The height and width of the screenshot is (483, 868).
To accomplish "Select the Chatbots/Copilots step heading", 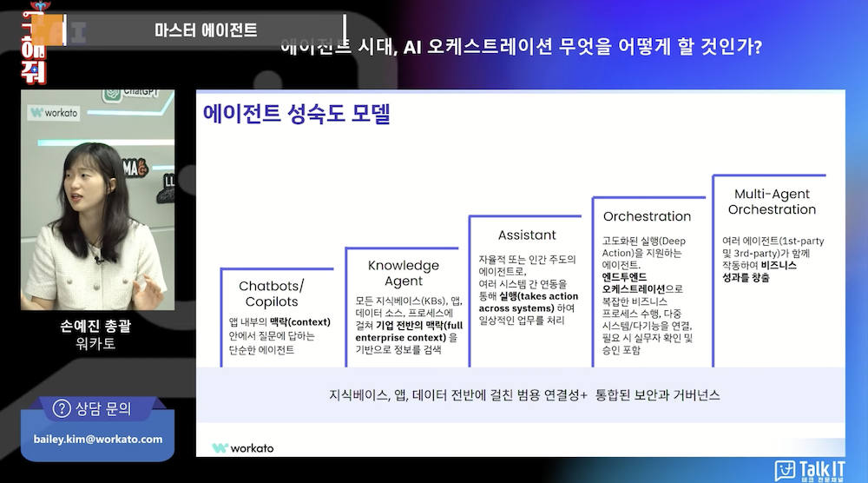I will [272, 294].
